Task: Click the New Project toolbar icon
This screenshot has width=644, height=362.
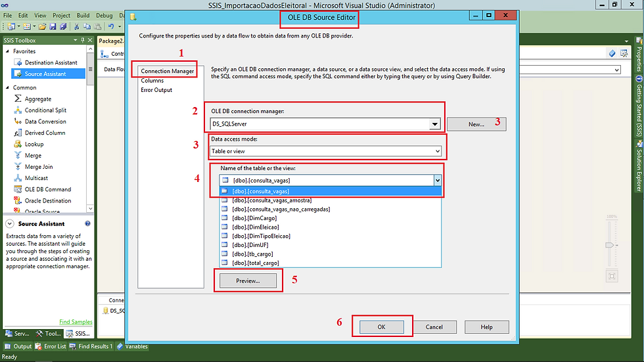Action: coord(11,27)
